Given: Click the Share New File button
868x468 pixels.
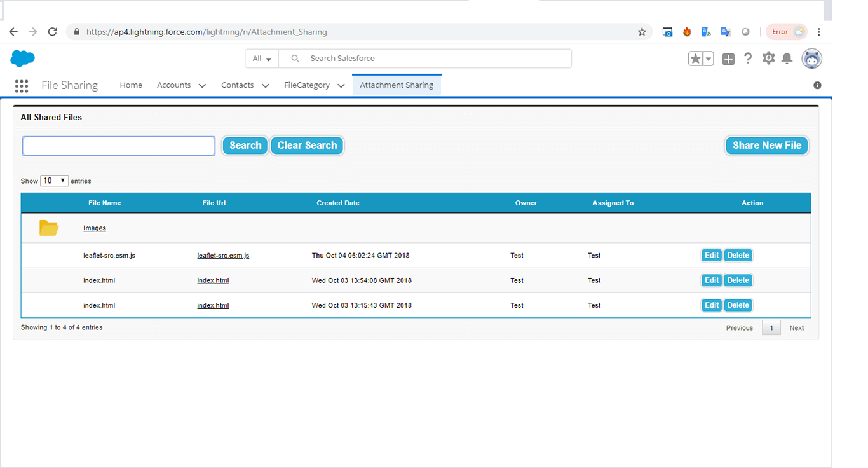Looking at the screenshot, I should click(767, 146).
